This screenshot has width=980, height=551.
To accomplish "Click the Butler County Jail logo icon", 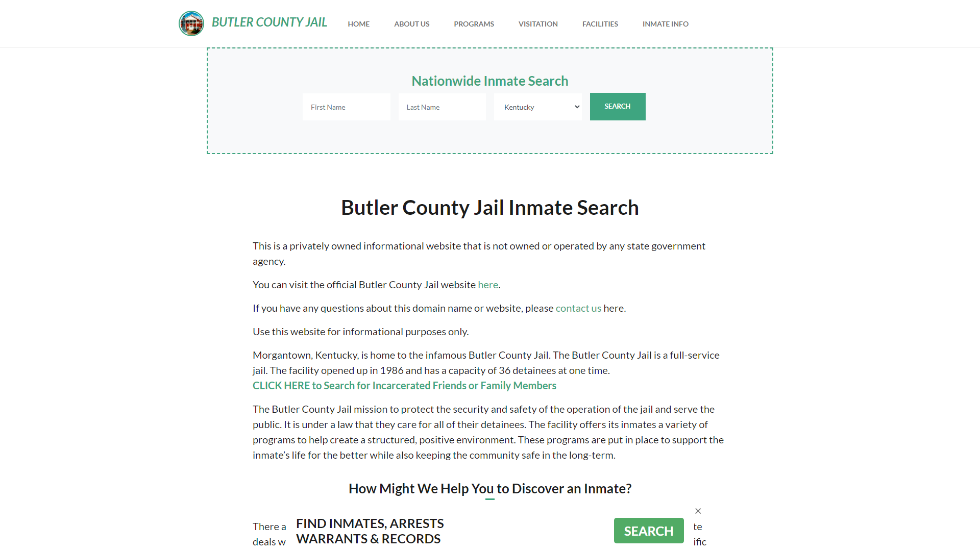I will click(191, 23).
